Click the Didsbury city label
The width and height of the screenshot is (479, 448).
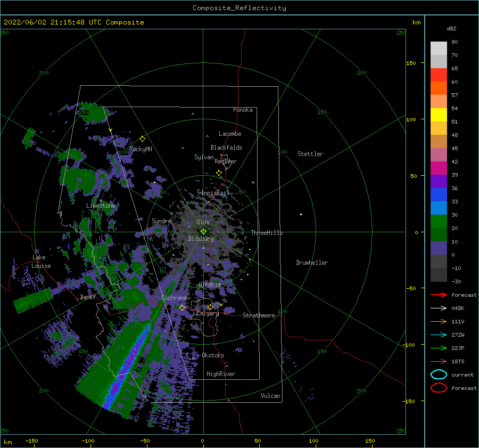click(201, 239)
